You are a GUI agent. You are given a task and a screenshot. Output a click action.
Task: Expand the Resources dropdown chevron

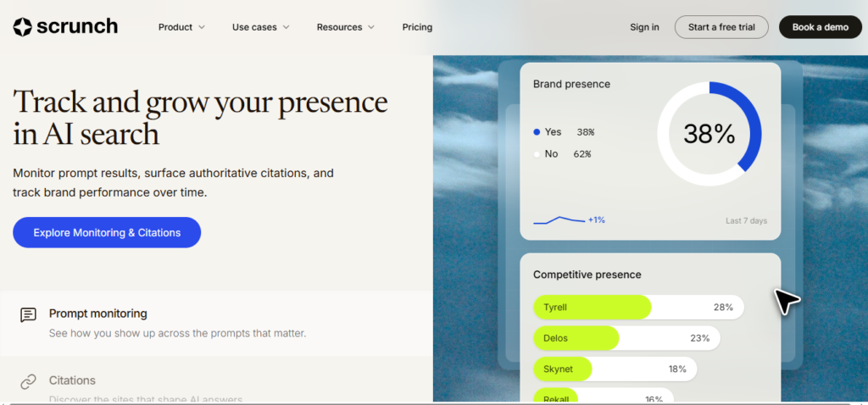pos(371,27)
